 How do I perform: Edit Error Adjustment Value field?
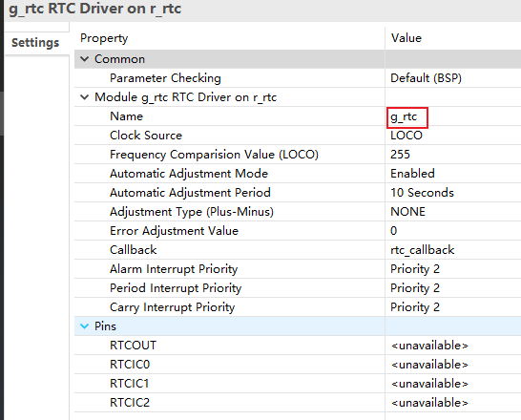pos(453,231)
